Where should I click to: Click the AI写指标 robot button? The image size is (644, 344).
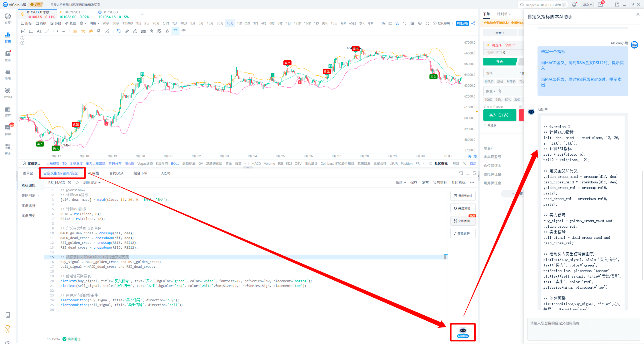(463, 332)
